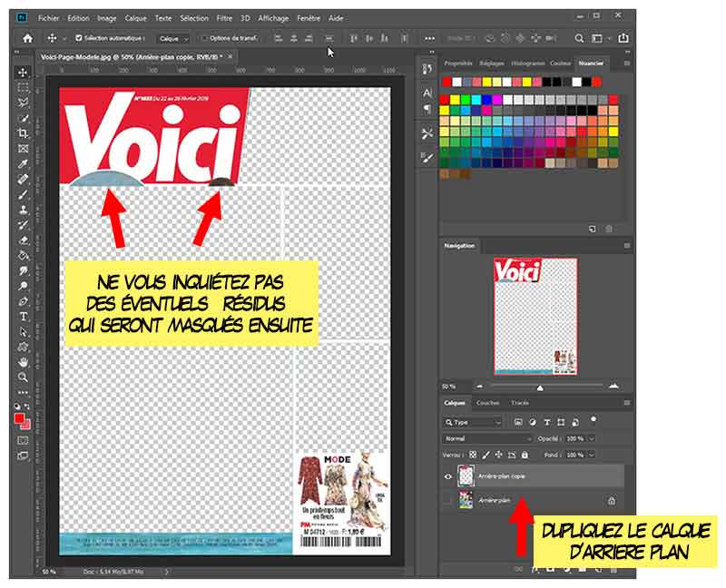Screen dimensions: 726x588
Task: Open the History panel icon
Action: pyautogui.click(x=427, y=70)
